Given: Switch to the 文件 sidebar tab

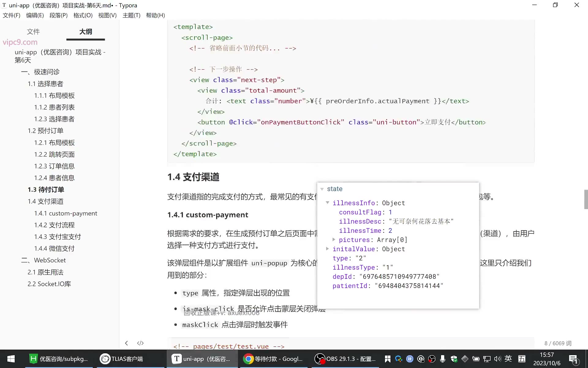Looking at the screenshot, I should click(33, 32).
